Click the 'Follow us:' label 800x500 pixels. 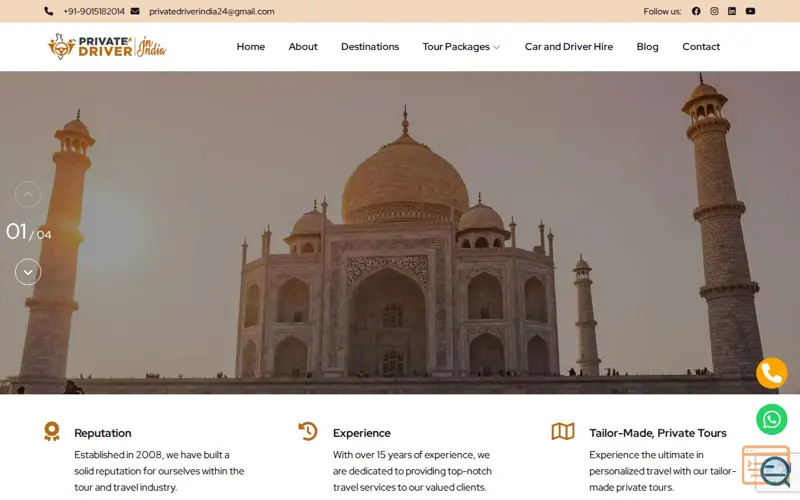click(x=662, y=11)
